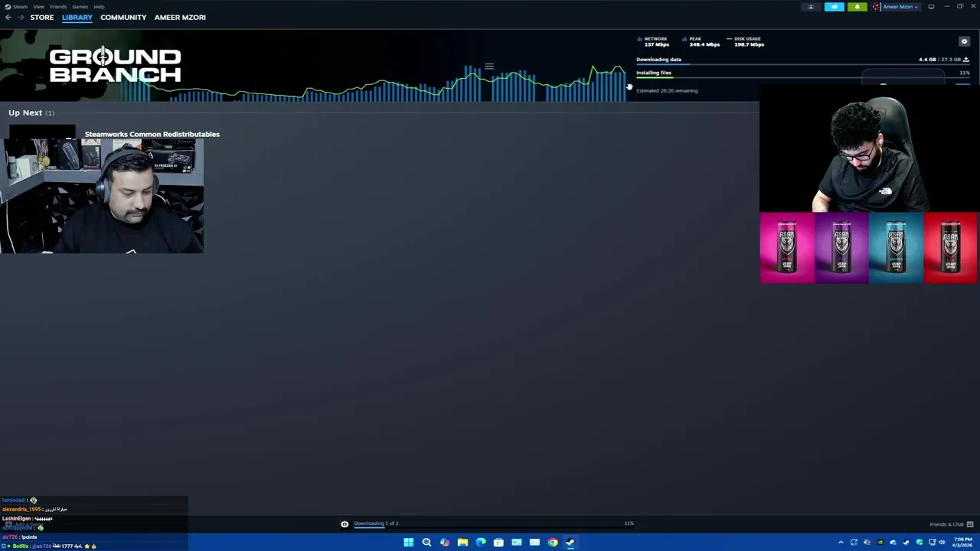Click the Up Next queue heading
Image resolution: width=980 pixels, height=551 pixels.
click(x=31, y=112)
